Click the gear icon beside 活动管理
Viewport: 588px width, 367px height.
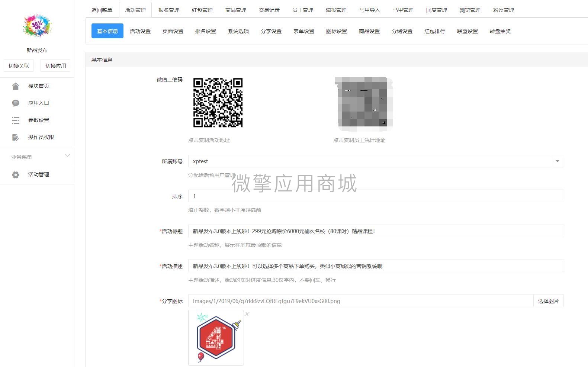tap(16, 175)
